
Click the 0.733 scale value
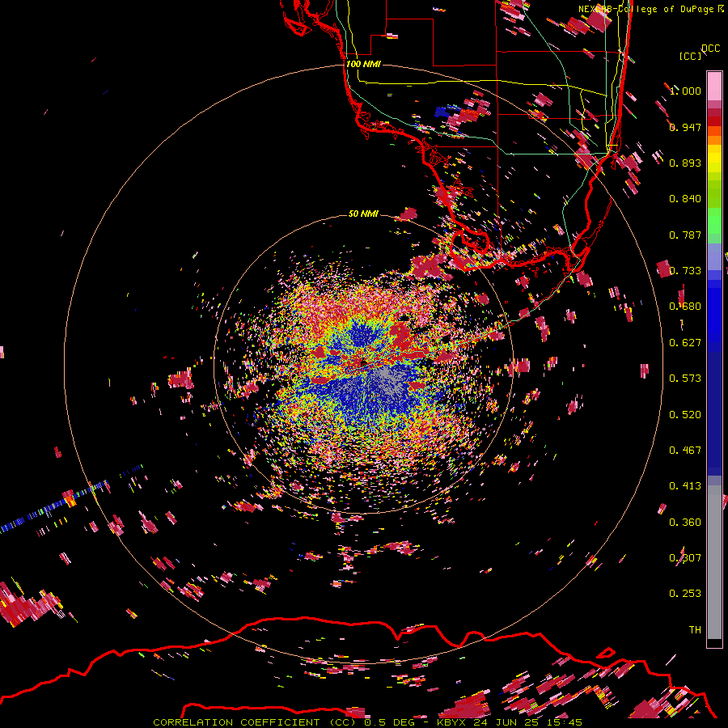pos(685,271)
